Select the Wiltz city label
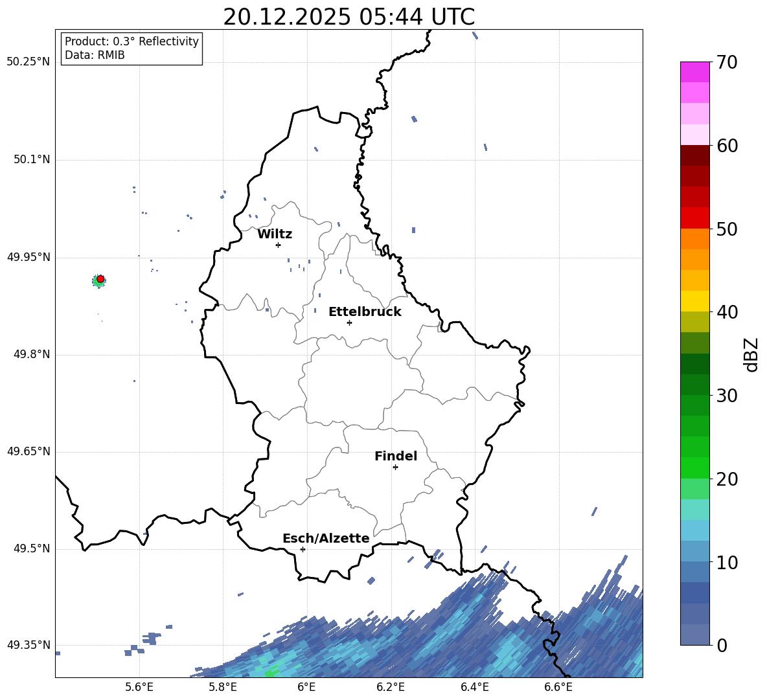The height and width of the screenshot is (700, 767). pyautogui.click(x=275, y=234)
